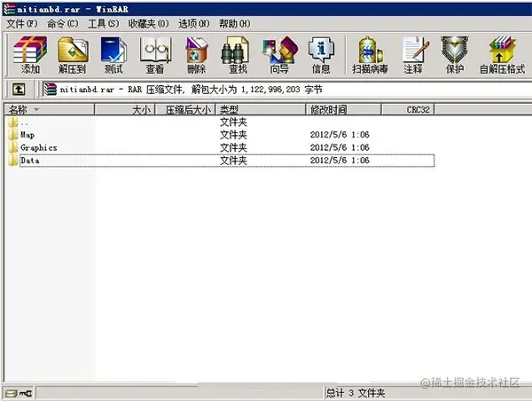Image resolution: width=532 pixels, height=401 pixels.
Task: Click the 解压到 (Extract to) toolbar icon
Action: 73,51
